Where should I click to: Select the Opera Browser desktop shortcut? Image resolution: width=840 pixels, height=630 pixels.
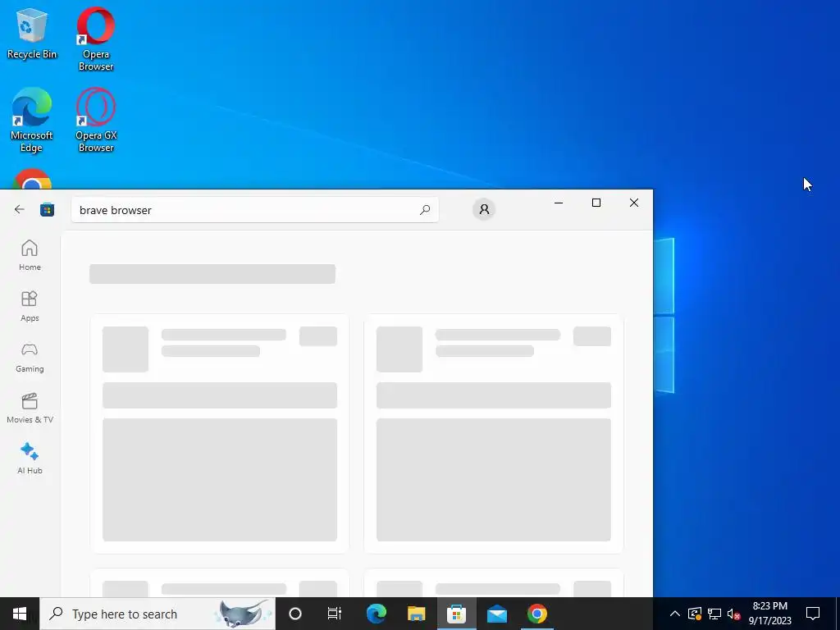96,39
